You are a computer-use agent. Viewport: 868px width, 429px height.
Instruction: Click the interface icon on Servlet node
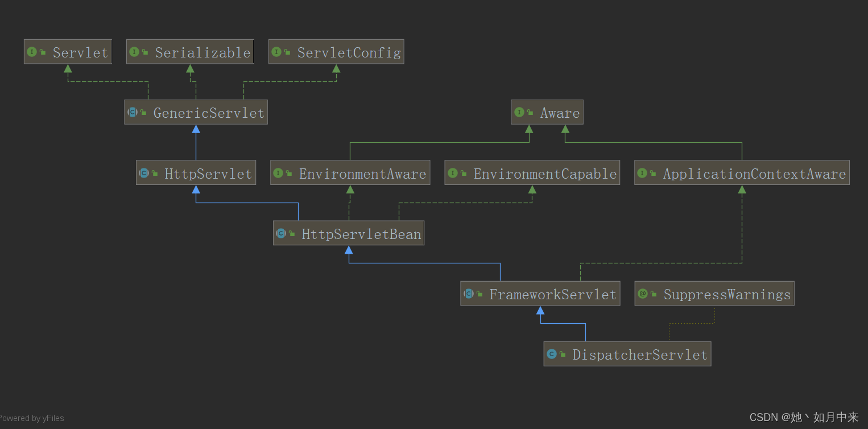(x=32, y=52)
